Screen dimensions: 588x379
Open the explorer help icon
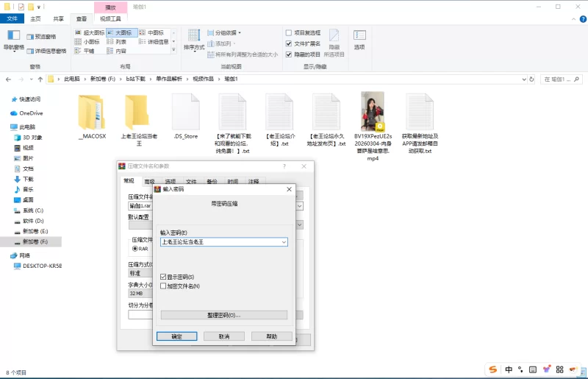click(x=583, y=19)
